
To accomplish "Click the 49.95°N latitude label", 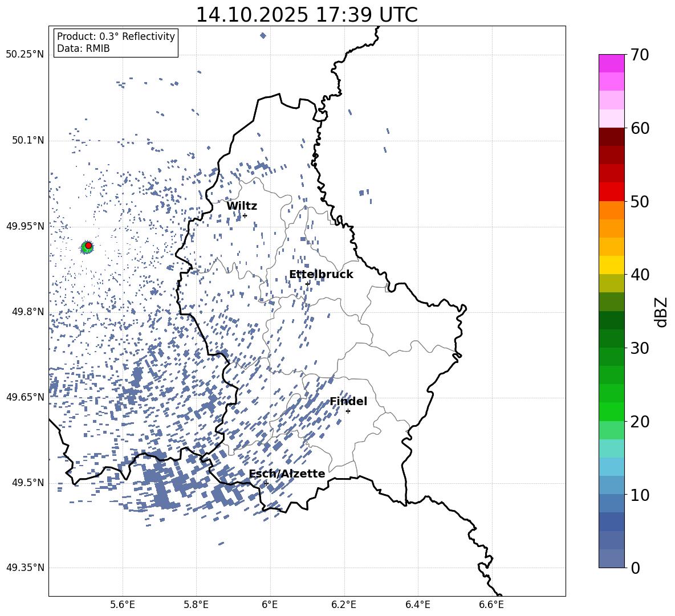I will point(25,226).
